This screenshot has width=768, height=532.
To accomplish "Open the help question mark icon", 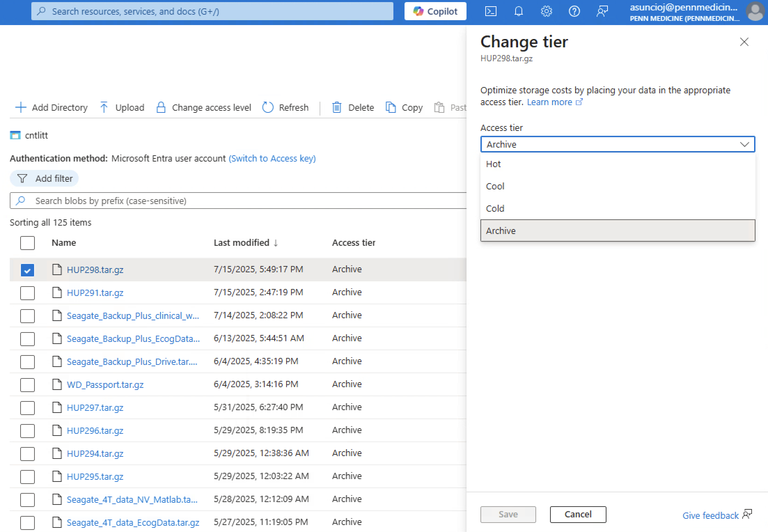I will [x=574, y=11].
